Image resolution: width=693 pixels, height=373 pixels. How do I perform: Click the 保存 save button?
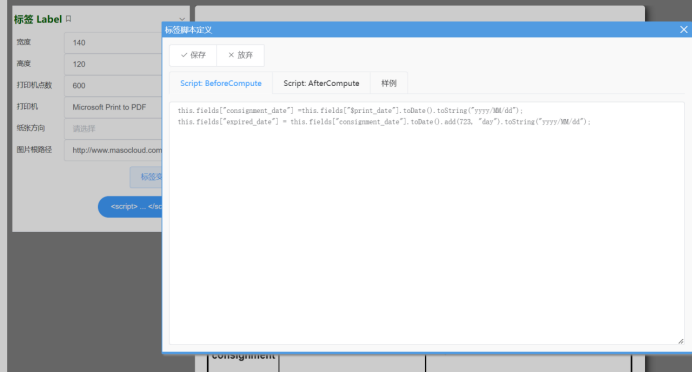point(193,55)
